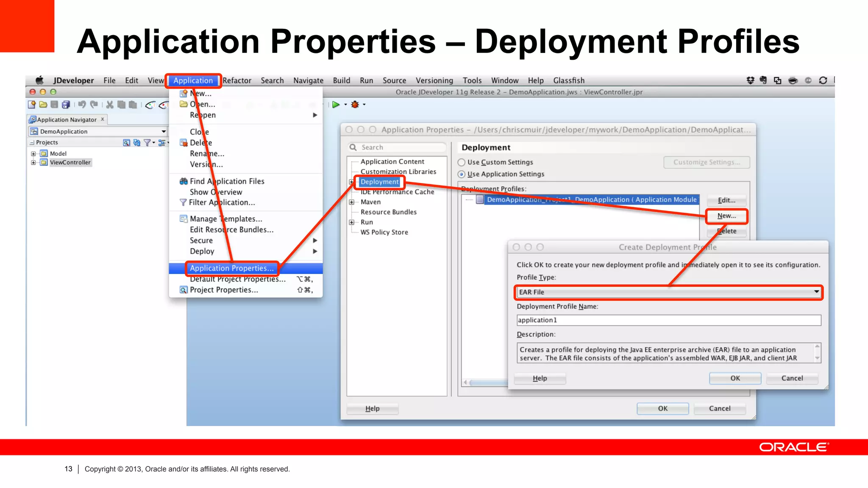Click OK in Application Properties dialog
Image resolution: width=868 pixels, height=488 pixels.
coord(663,408)
